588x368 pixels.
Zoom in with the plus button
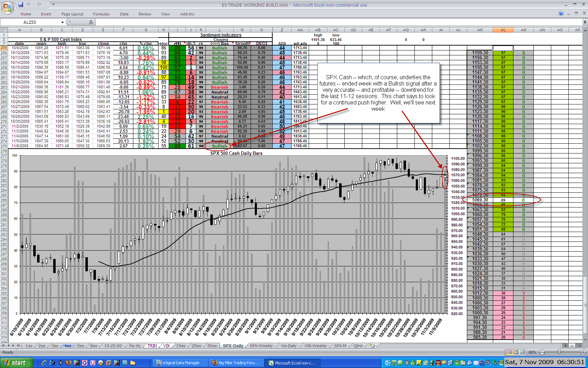pos(583,352)
